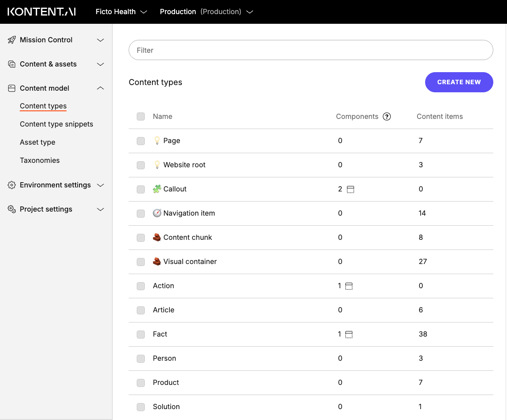The image size is (507, 420).
Task: Click the component icon next to Callout
Action: pyautogui.click(x=350, y=189)
